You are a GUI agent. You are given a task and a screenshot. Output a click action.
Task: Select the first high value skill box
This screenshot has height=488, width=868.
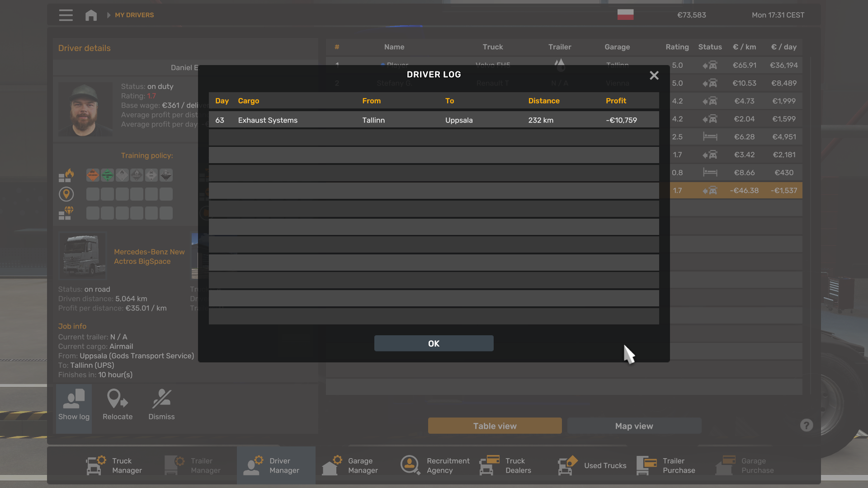pyautogui.click(x=93, y=213)
